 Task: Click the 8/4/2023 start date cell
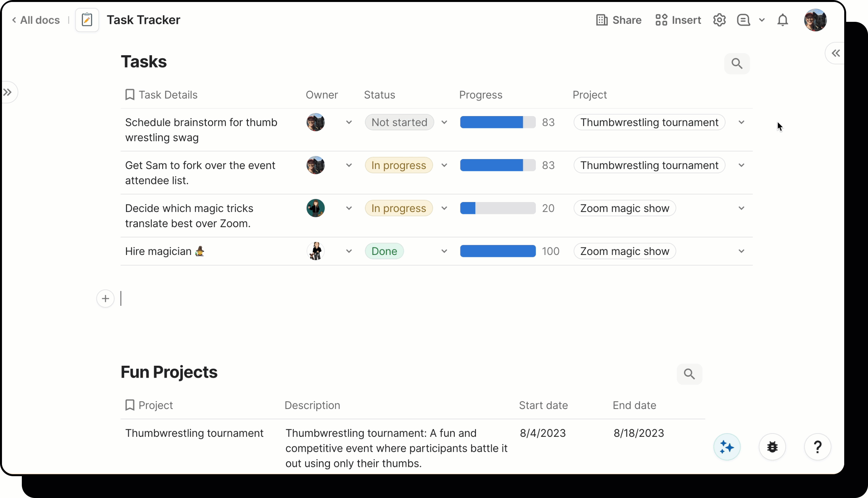click(543, 434)
